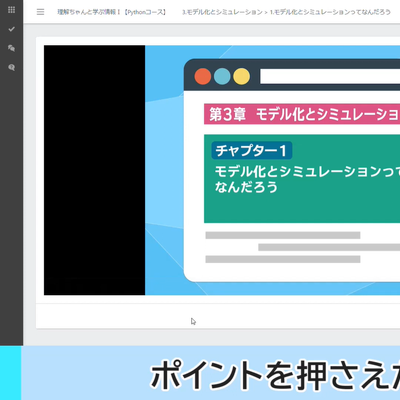Open the hamburger menu in header
The height and width of the screenshot is (400, 400).
tap(40, 12)
